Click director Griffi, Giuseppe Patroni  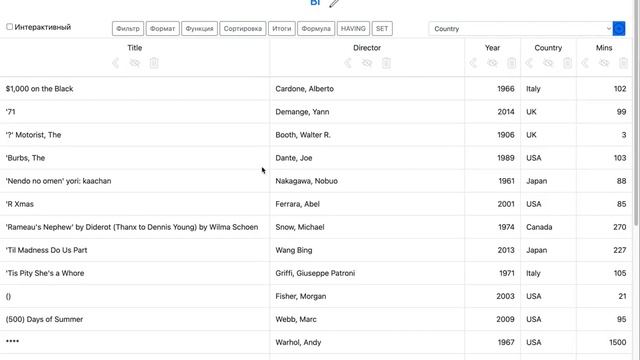[315, 273]
